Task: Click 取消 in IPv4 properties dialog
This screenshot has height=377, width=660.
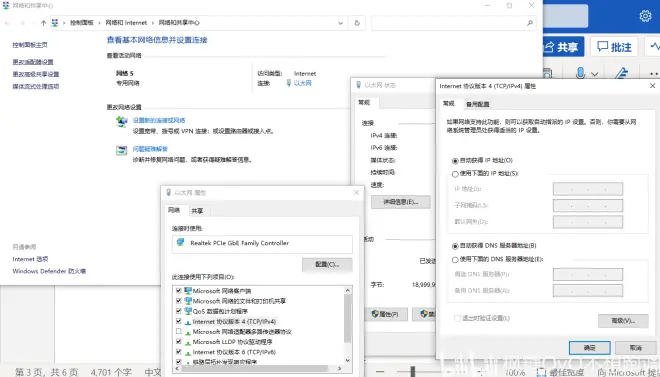Action: coord(636,348)
